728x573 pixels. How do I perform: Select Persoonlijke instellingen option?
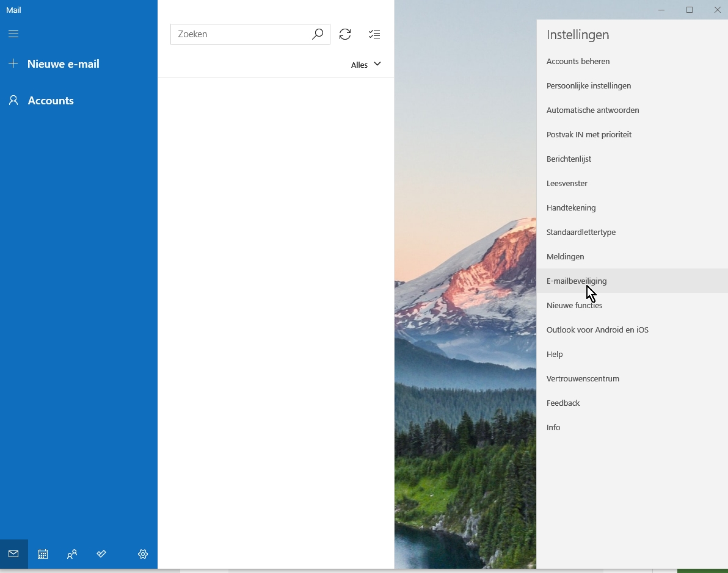[x=588, y=85]
